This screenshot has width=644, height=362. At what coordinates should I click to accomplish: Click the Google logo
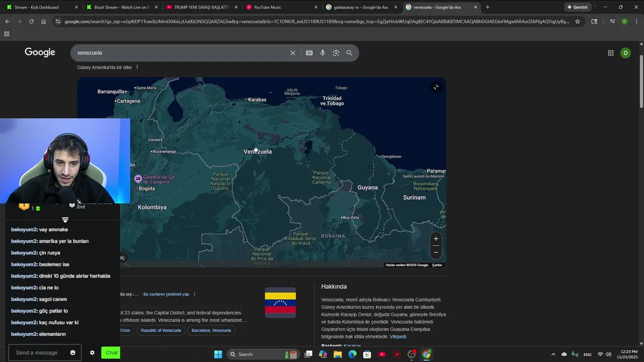point(40,52)
